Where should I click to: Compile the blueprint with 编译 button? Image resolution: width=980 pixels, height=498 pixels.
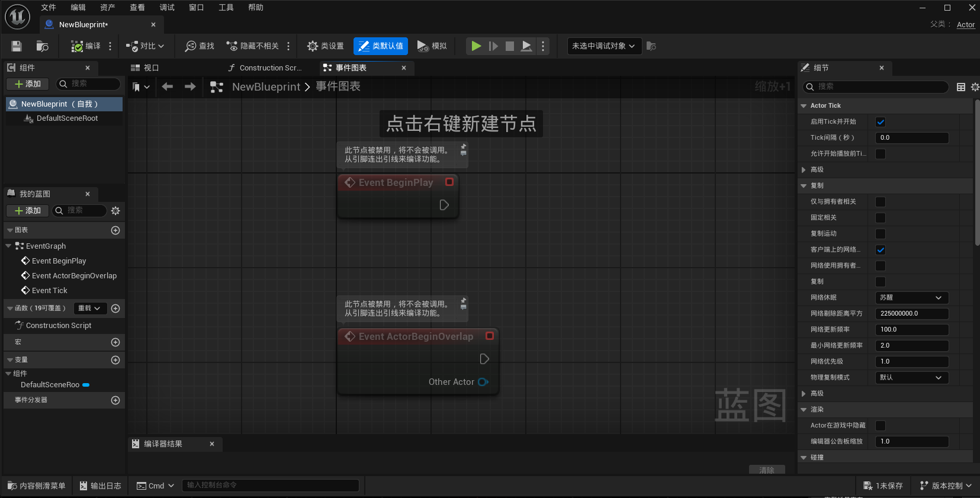[x=86, y=46]
